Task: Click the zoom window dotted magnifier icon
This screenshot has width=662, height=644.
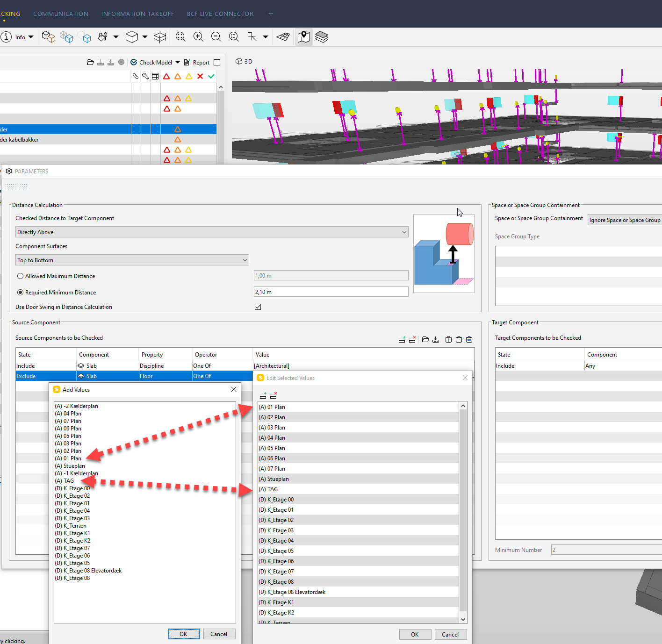Action: pos(234,37)
